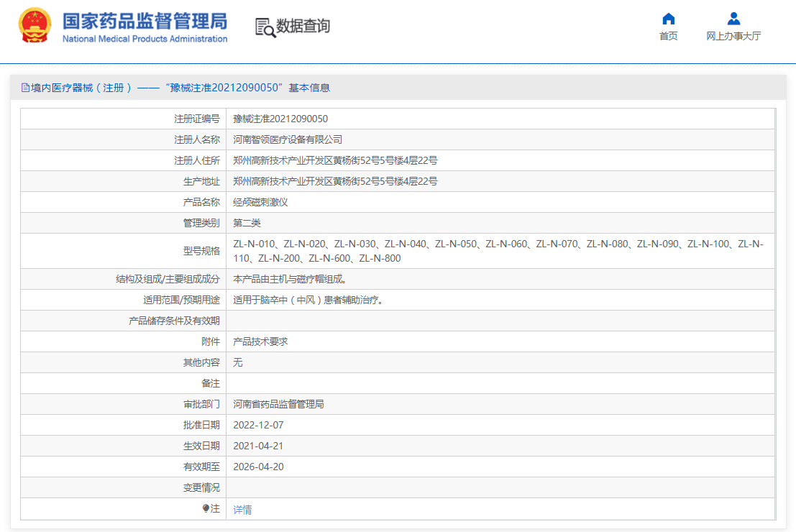
Task: Open the 网上办事大厅 user icon
Action: (x=733, y=19)
